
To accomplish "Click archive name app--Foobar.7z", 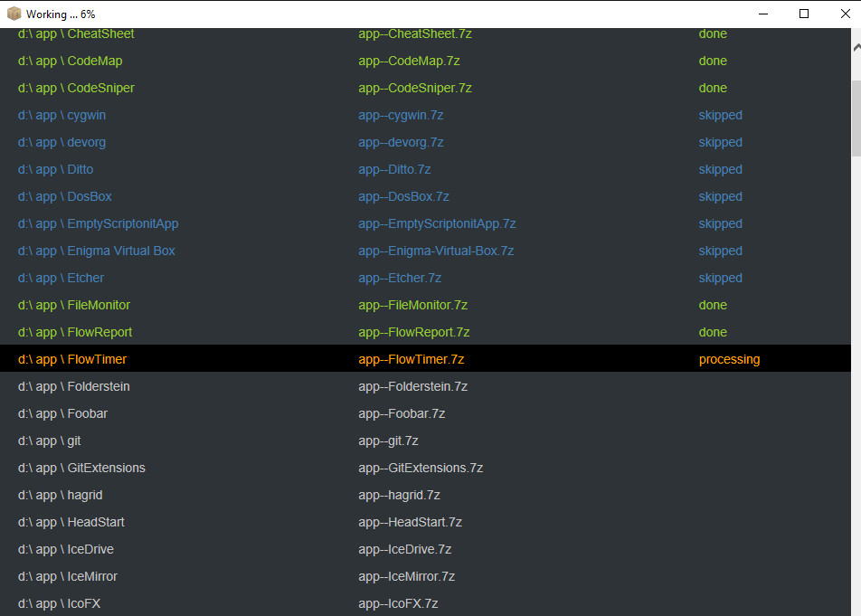I will [x=402, y=414].
